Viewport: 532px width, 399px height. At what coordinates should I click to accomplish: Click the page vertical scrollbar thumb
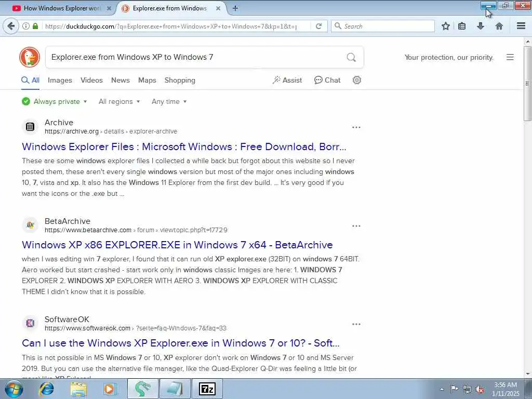pyautogui.click(x=527, y=83)
